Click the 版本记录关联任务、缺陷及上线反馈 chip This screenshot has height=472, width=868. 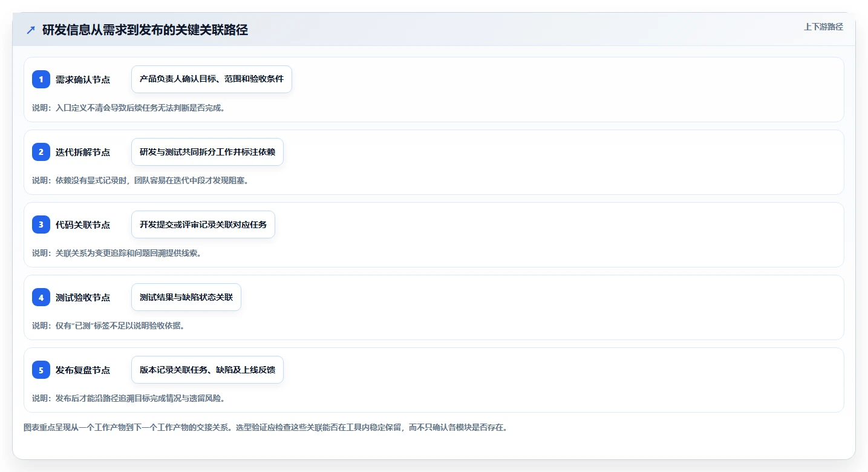(207, 370)
